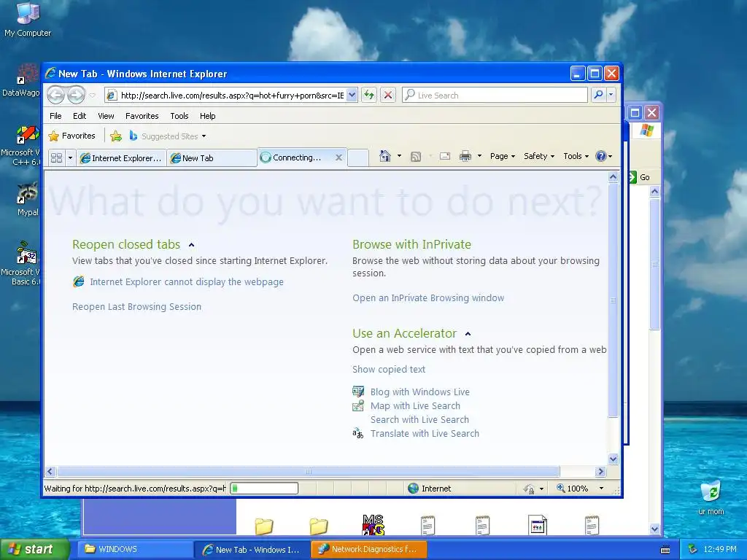Switch to the WINDOWS taskbar button
The height and width of the screenshot is (560, 747).
(x=136, y=549)
